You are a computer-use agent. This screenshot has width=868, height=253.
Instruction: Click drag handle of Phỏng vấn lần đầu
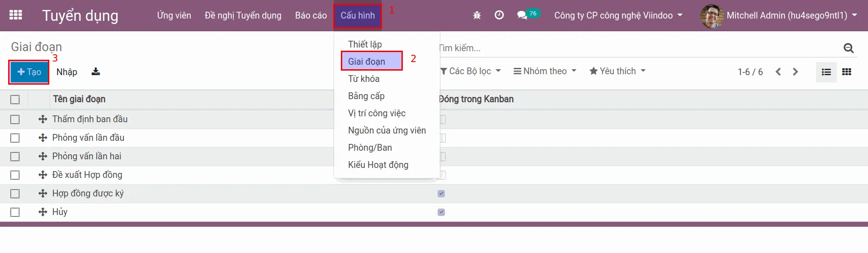(43, 138)
